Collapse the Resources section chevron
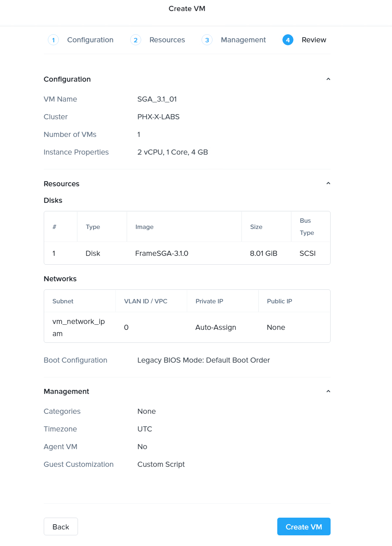The height and width of the screenshot is (546, 392). click(x=328, y=183)
